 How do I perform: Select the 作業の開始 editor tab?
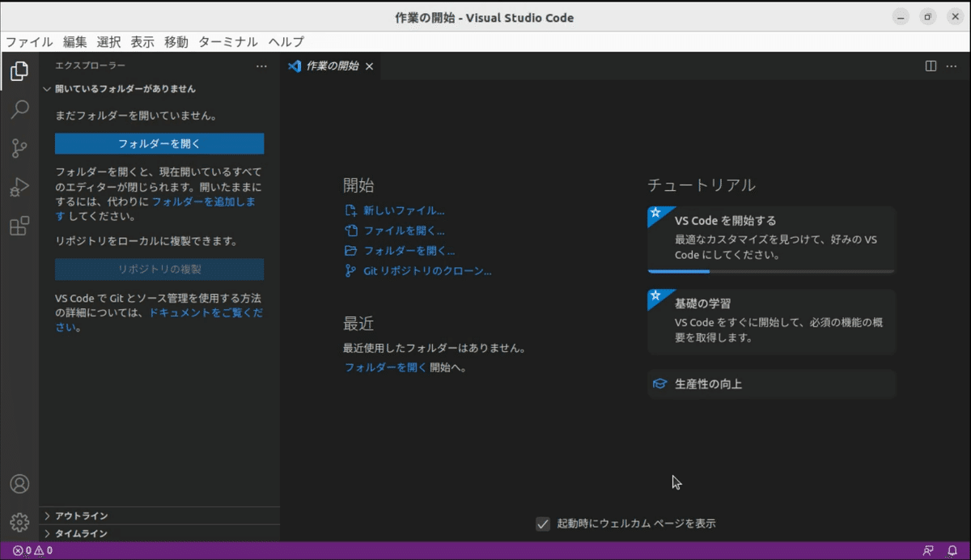point(330,66)
